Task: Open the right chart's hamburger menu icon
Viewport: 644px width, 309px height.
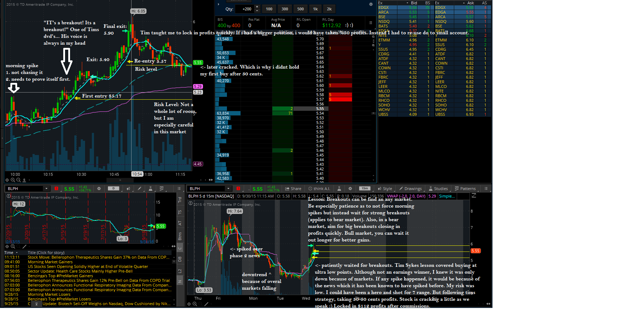Action: [486, 189]
